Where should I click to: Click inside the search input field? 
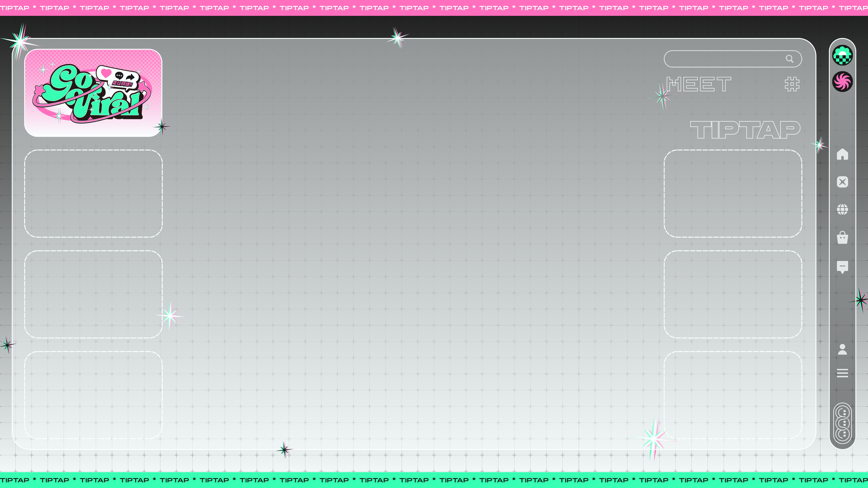(x=721, y=59)
